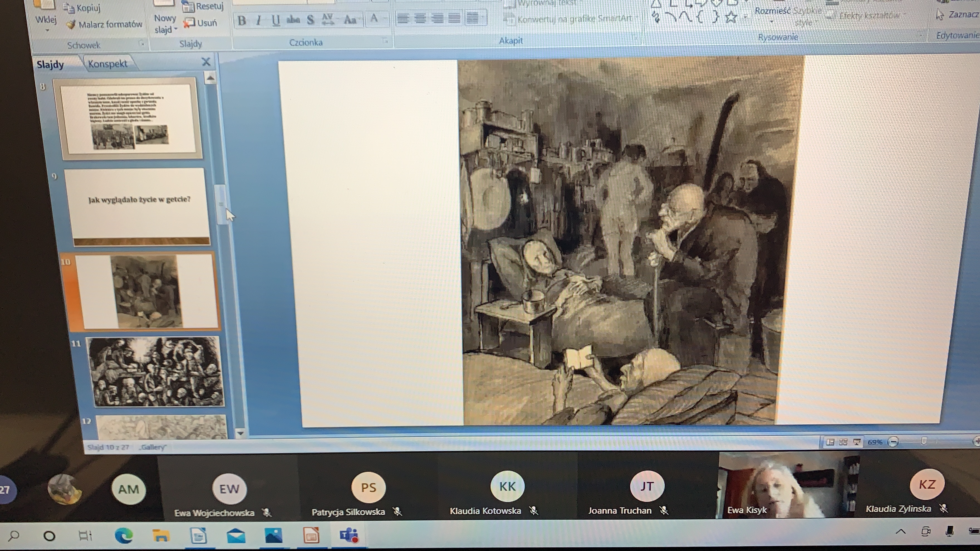Click the center text alignment icon
This screenshot has height=551, width=980.
(420, 18)
